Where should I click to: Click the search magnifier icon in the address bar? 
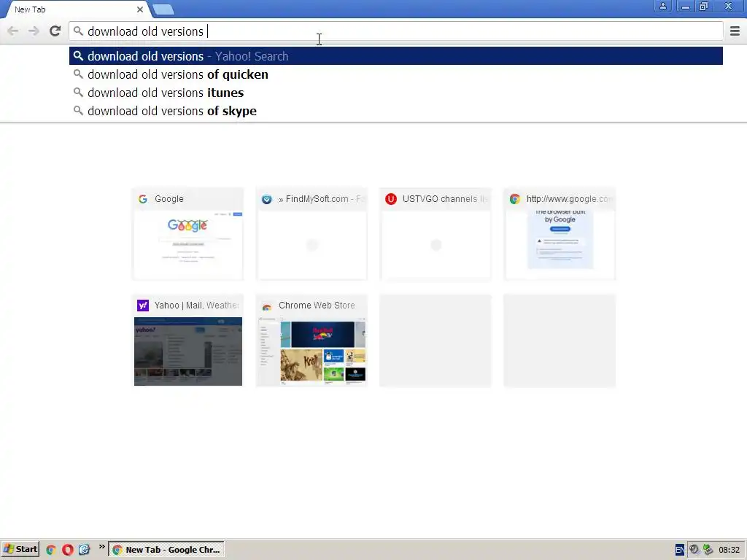point(78,31)
